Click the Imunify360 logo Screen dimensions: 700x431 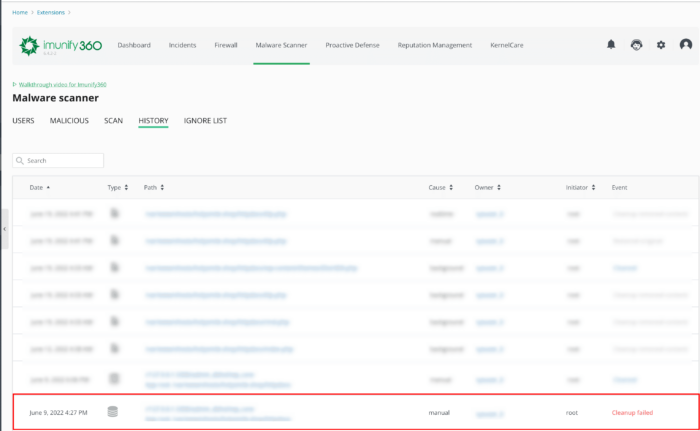60,46
